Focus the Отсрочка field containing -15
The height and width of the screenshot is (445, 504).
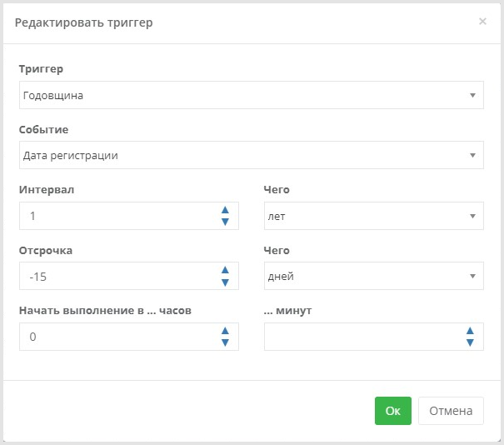click(119, 276)
